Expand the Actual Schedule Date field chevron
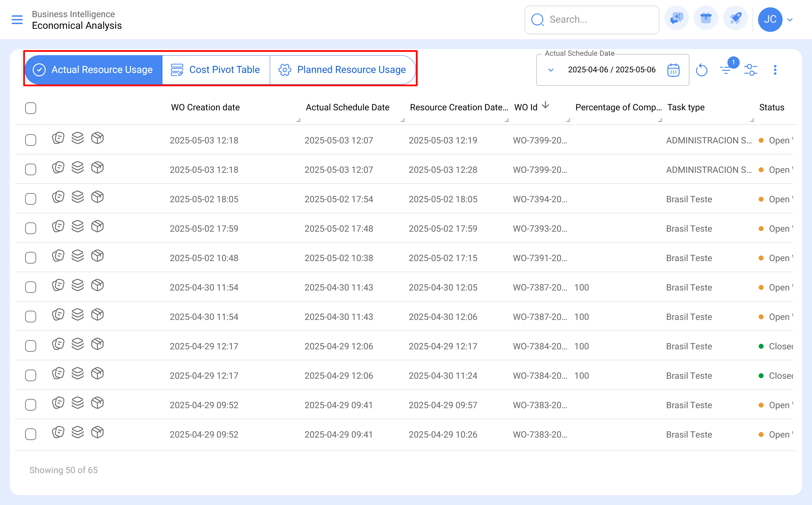 pyautogui.click(x=551, y=70)
